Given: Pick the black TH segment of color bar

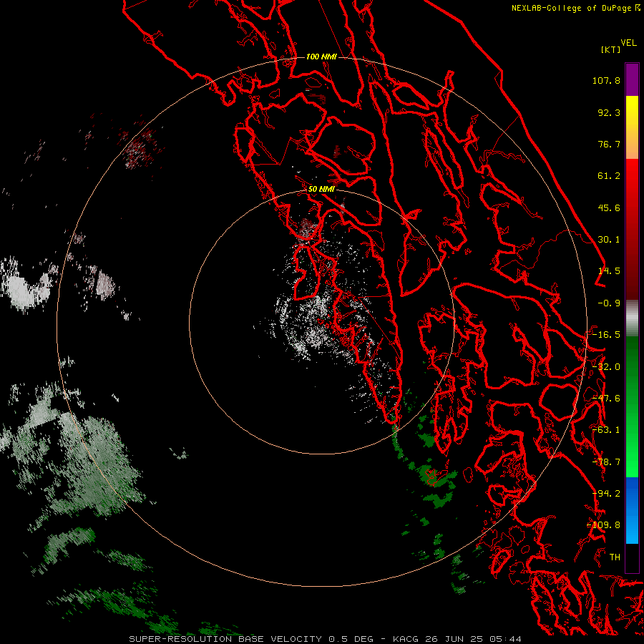Looking at the screenshot, I should 632,557.
